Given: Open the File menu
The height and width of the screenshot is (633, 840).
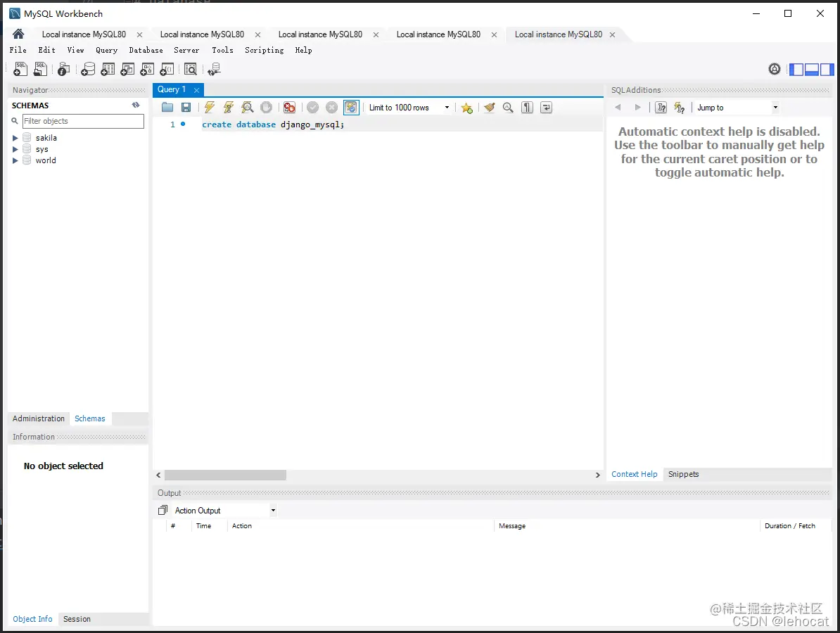Looking at the screenshot, I should coord(18,50).
